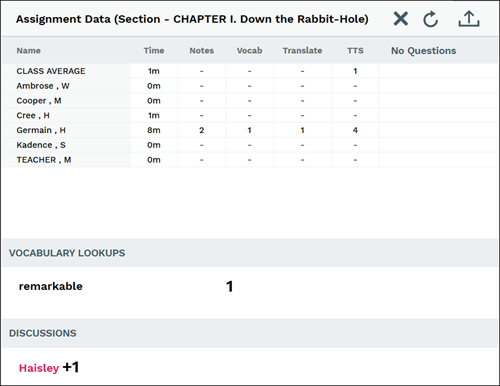500x386 pixels.
Task: Sort by the Name column header
Action: point(29,51)
